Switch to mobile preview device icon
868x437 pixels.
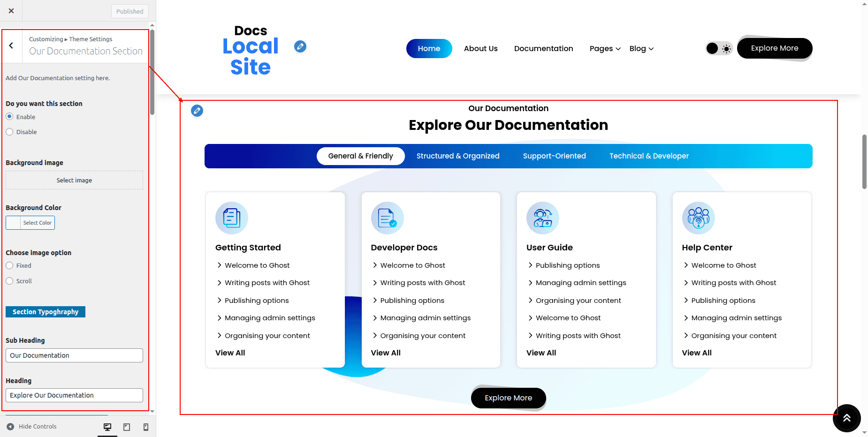146,427
